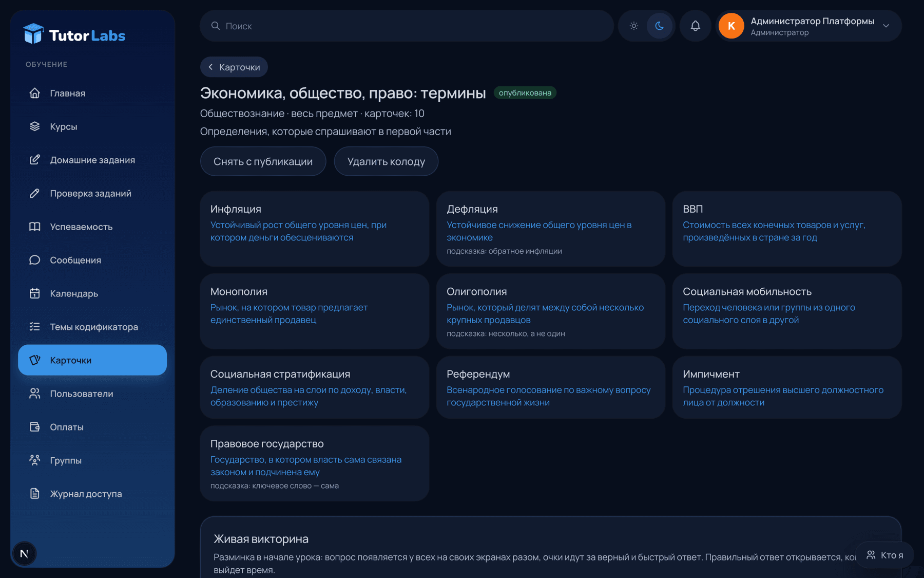
Task: Open the Социальная стратификация card
Action: (x=315, y=387)
